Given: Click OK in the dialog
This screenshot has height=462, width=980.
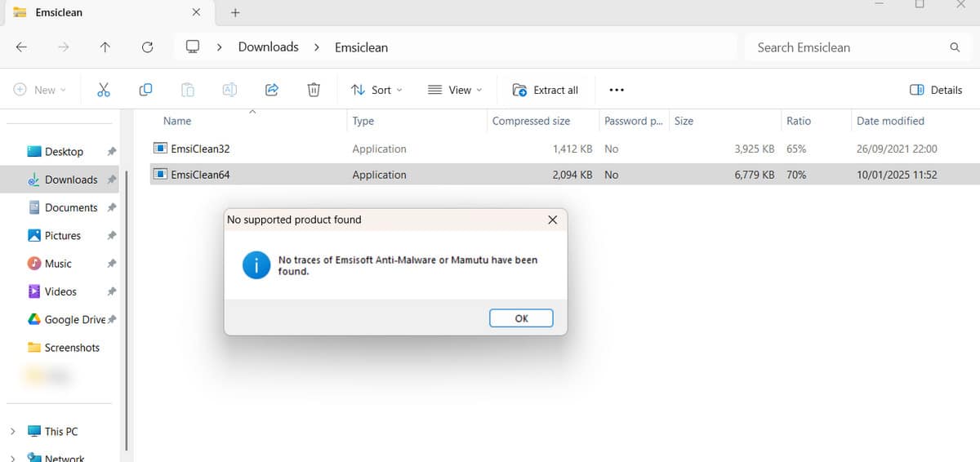Looking at the screenshot, I should pyautogui.click(x=521, y=318).
